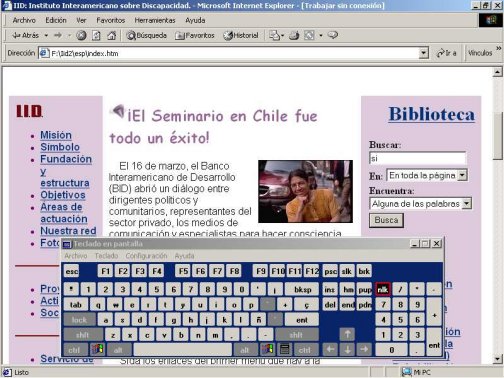Click the mail toolbar icon

click(x=274, y=35)
